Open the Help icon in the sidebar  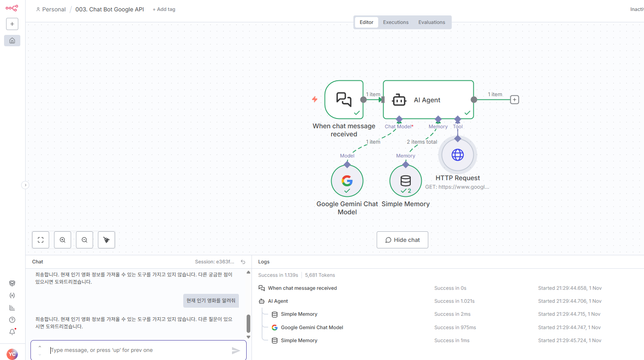click(x=12, y=320)
